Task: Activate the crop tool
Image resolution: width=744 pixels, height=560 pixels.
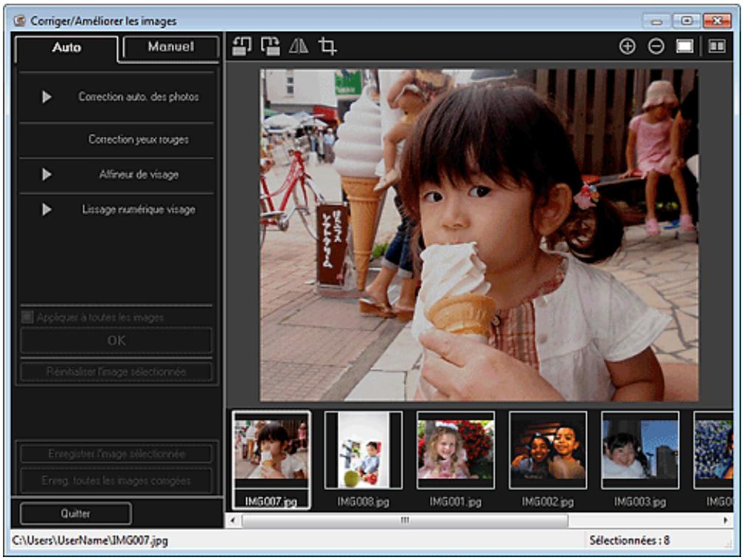Action: pos(327,45)
